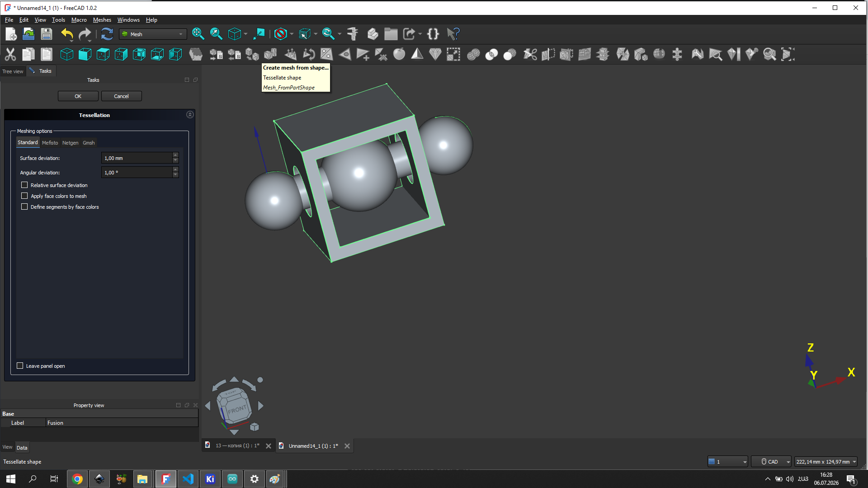Click the Mesh difference boolean icon
868x488 pixels.
(x=509, y=54)
